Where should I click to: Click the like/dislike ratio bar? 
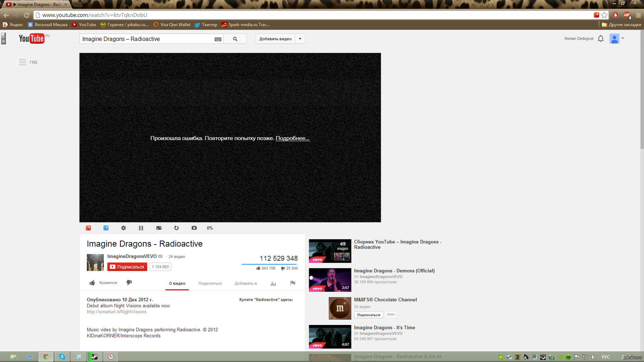click(269, 264)
